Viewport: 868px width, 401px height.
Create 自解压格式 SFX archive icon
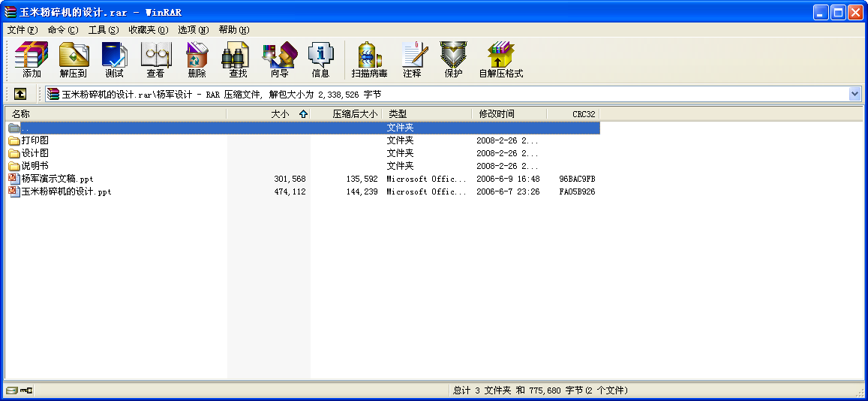click(x=501, y=60)
